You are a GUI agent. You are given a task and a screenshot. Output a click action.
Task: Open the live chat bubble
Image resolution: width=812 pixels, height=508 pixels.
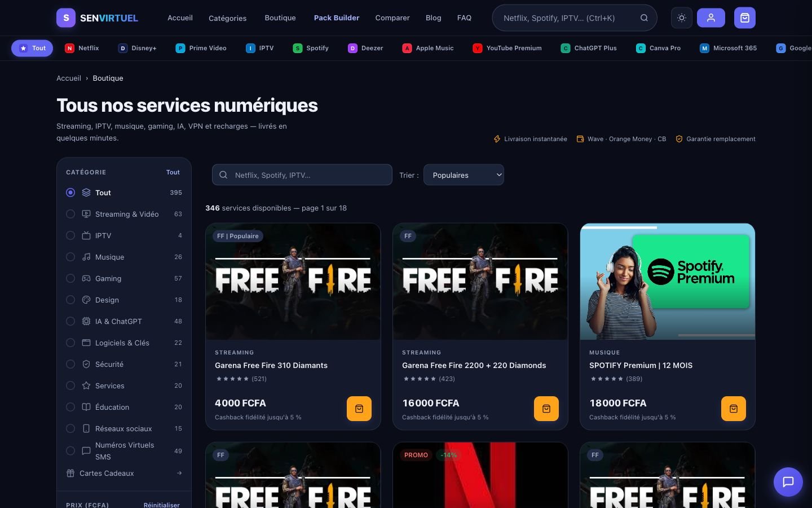point(788,481)
